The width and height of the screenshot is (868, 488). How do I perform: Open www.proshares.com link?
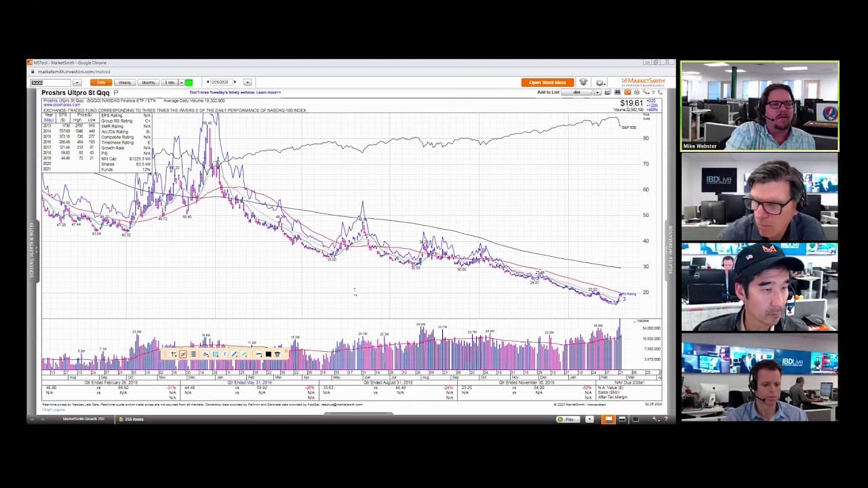(62, 105)
